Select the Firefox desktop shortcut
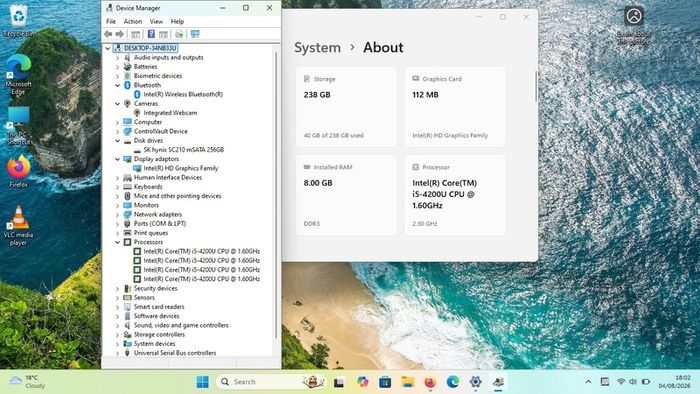Viewport: 700px width, 394px height. pos(18,171)
